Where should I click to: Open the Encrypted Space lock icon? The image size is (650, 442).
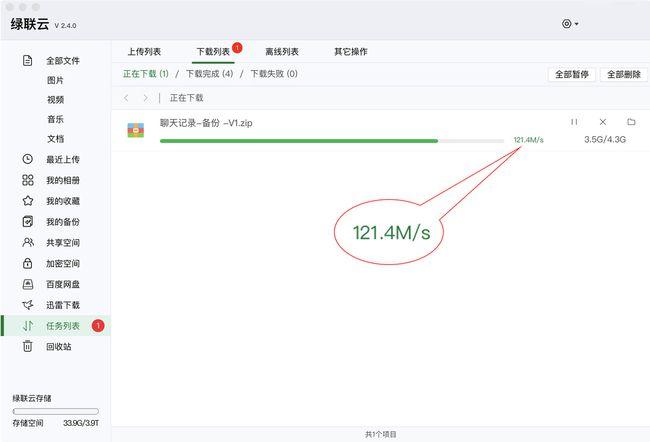27,263
